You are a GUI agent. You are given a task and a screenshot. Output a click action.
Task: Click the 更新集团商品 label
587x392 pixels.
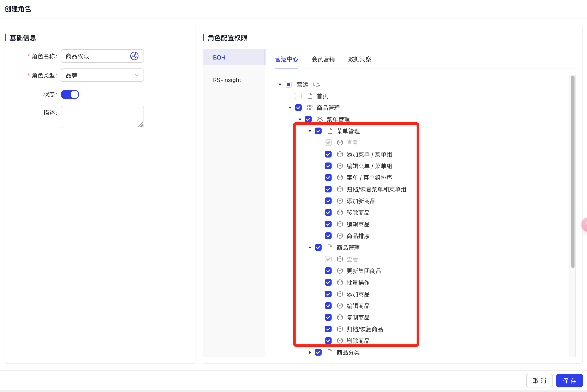click(x=364, y=271)
